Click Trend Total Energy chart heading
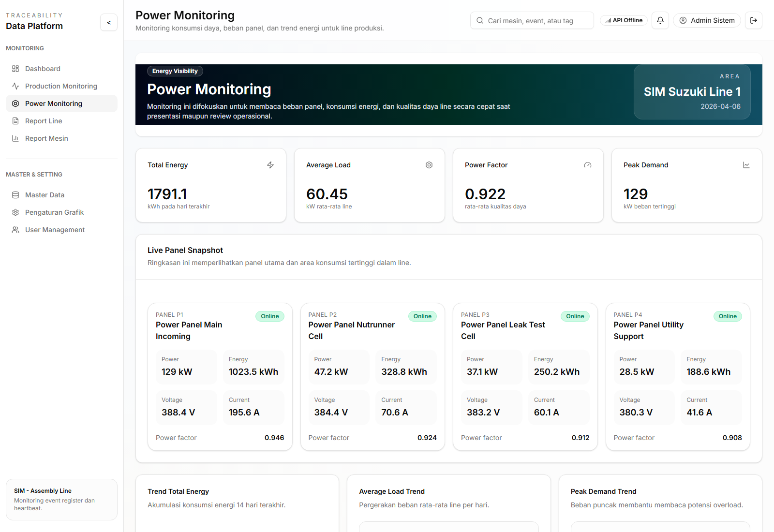The height and width of the screenshot is (532, 774). tap(179, 491)
